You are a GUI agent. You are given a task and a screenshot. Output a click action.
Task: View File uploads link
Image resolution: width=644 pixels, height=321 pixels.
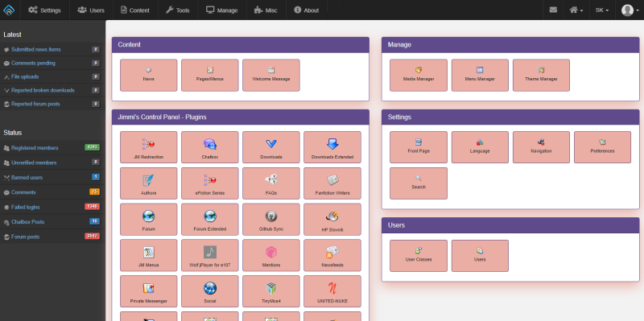pyautogui.click(x=25, y=76)
